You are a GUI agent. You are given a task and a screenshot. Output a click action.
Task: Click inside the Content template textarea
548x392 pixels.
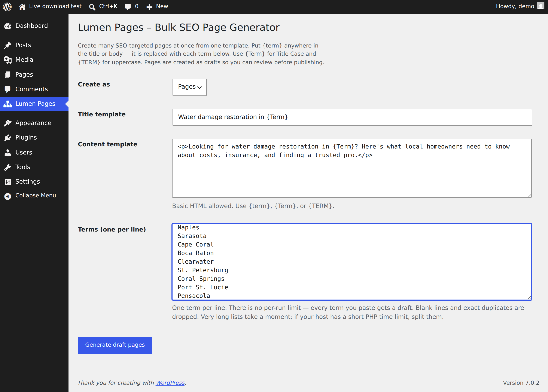pyautogui.click(x=352, y=168)
